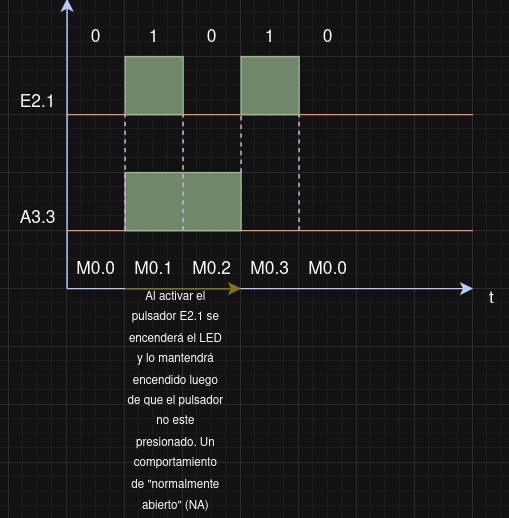Screen dimensions: 509x518
Task: Select the description text about pulsador E2.1
Action: (x=175, y=400)
